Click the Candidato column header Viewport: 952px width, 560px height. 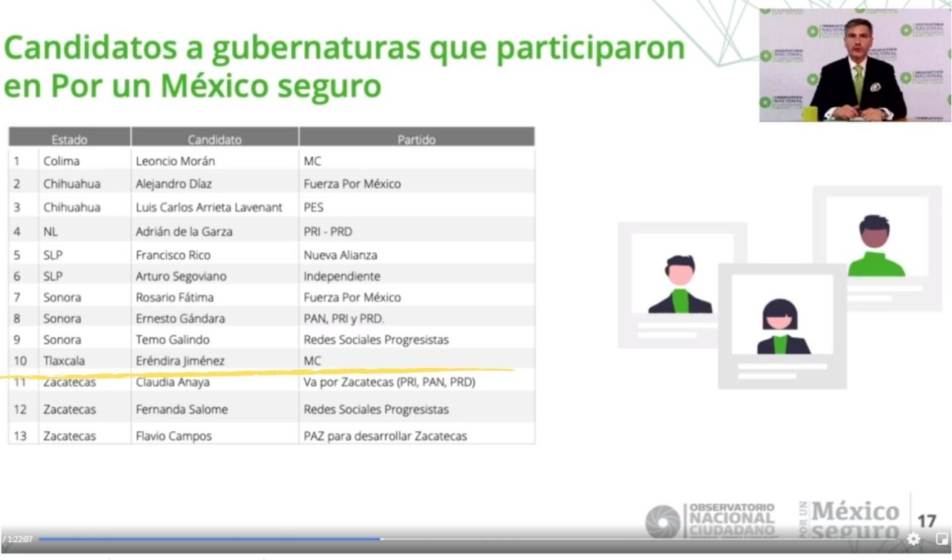214,139
